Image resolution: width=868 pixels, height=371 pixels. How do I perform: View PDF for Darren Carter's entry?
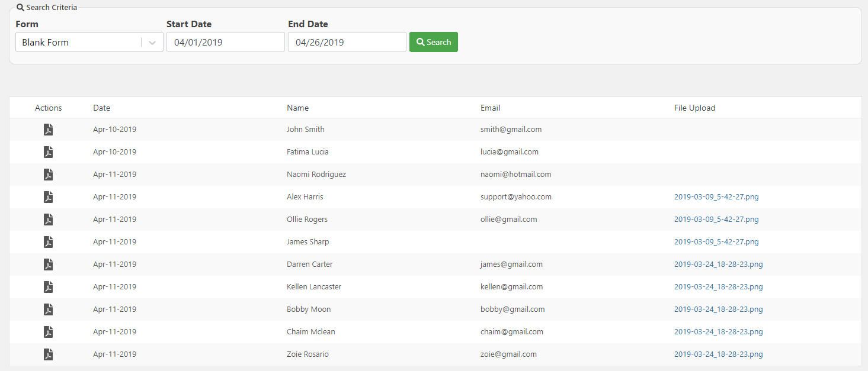pos(49,264)
